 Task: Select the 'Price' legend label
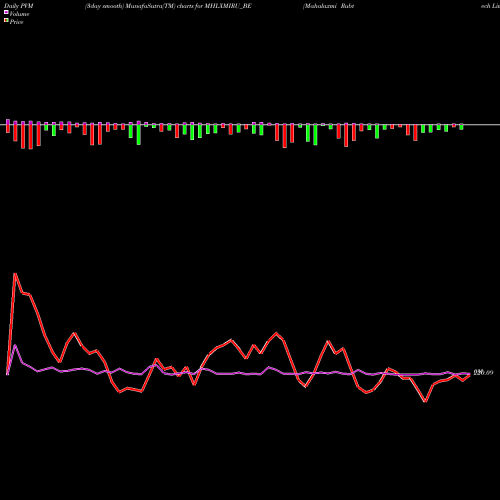tap(16, 22)
